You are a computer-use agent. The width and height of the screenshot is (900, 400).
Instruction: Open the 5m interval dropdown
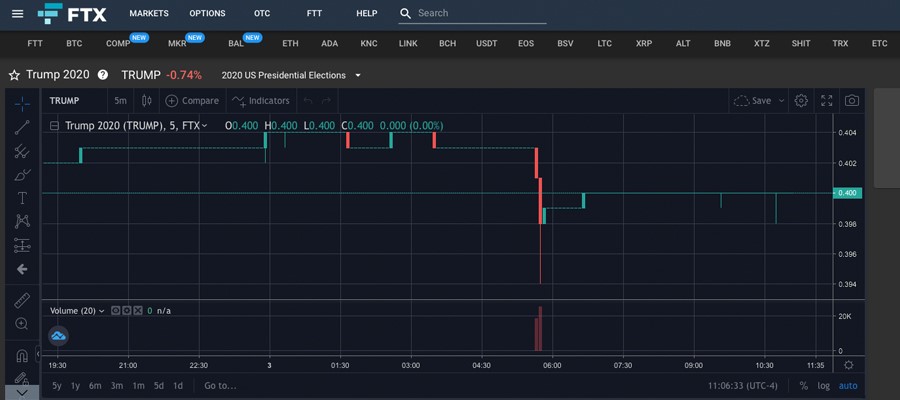coord(121,100)
